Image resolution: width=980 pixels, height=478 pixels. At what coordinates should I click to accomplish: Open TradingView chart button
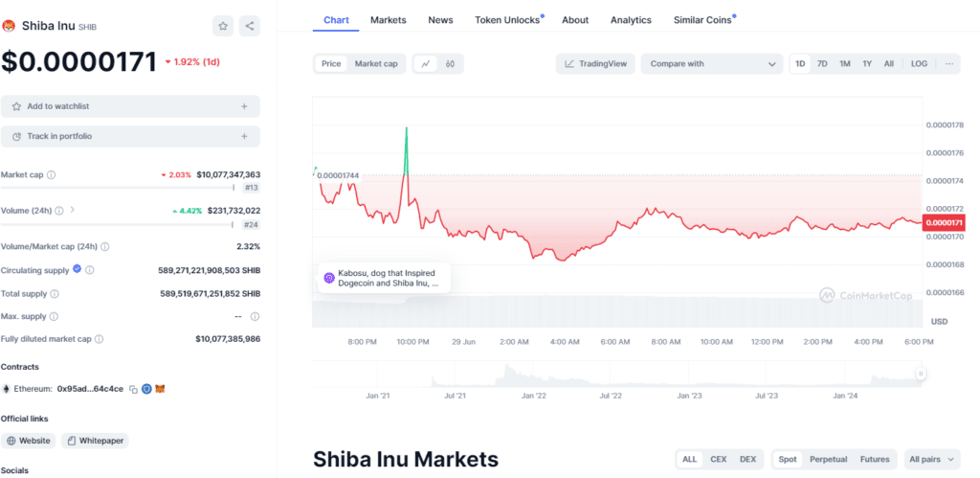pos(595,64)
